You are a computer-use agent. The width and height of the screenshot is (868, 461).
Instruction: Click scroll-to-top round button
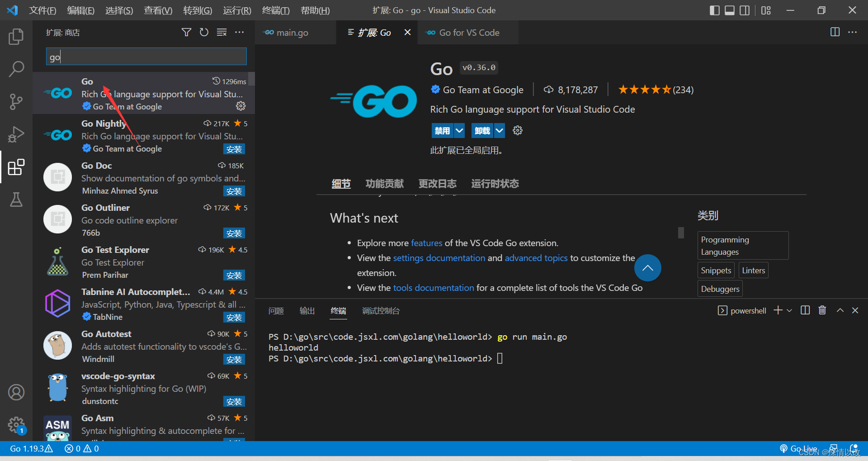click(x=647, y=268)
